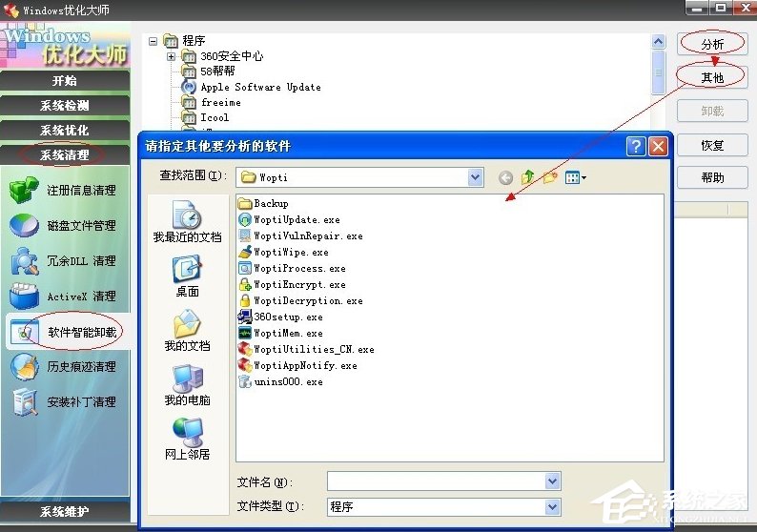This screenshot has height=532, width=757.
Task: Open 磁盘文件管理 disk file manager
Action: 63,225
